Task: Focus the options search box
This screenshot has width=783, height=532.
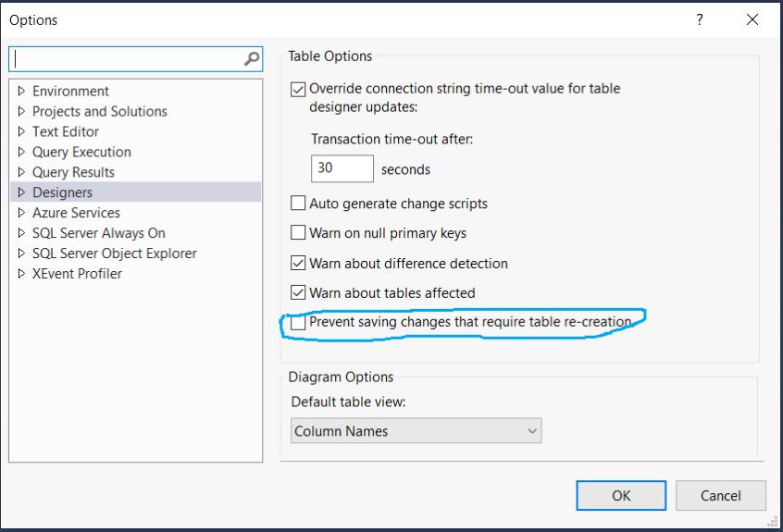Action: 128,59
